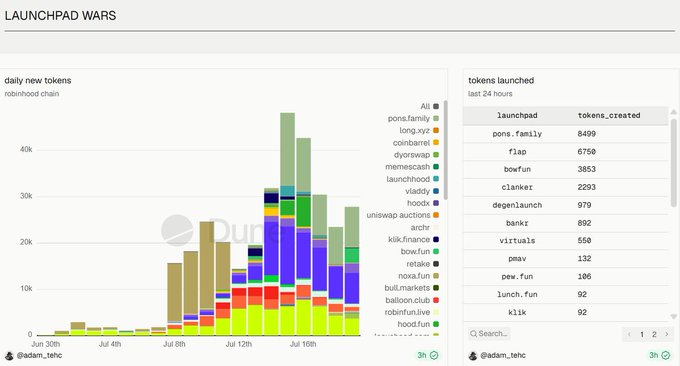Toggle the coinbarrel legend series
This screenshot has height=366, width=680.
tap(415, 143)
